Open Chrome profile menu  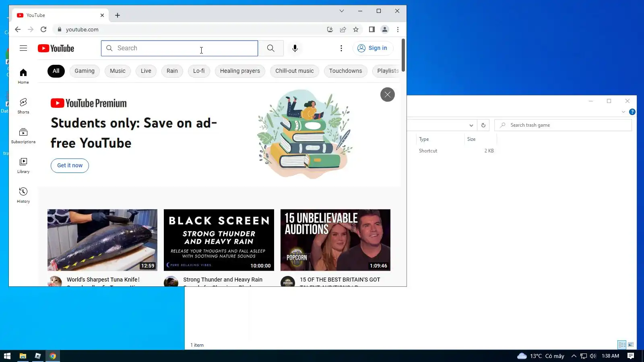tap(385, 29)
